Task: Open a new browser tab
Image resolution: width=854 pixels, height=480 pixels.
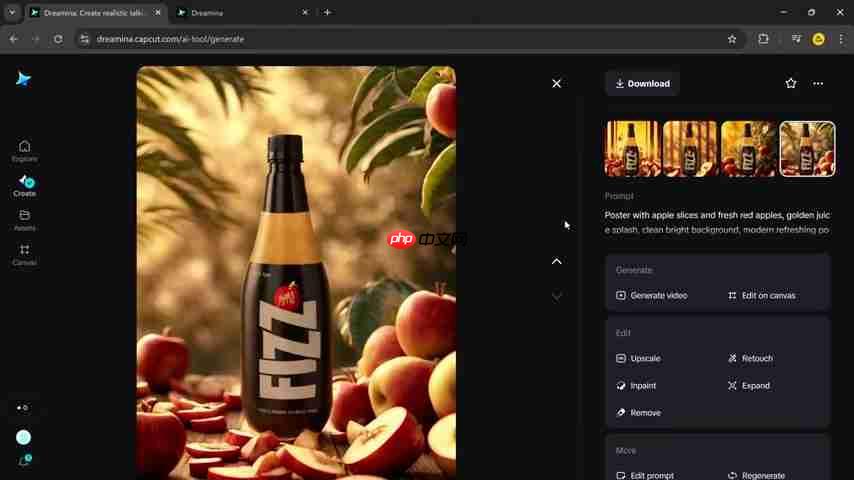Action: 327,13
